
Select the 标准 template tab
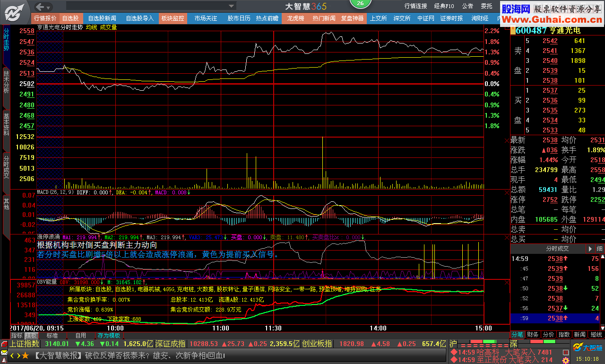point(52,336)
